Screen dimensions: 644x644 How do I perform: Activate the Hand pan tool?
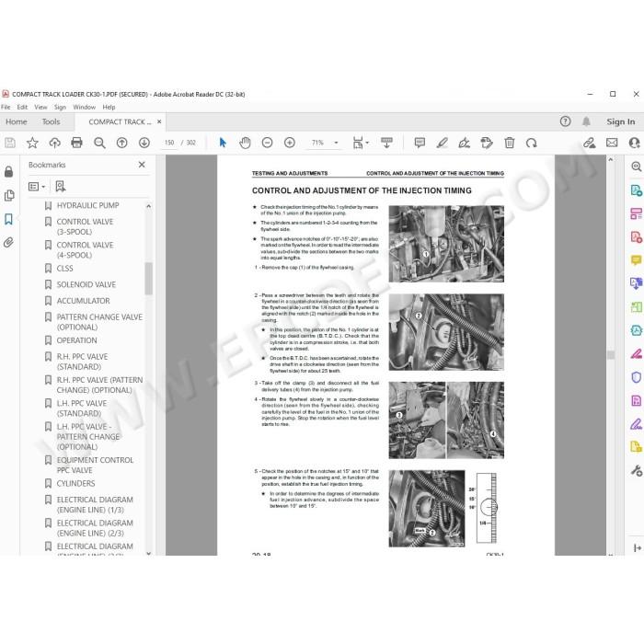click(245, 143)
